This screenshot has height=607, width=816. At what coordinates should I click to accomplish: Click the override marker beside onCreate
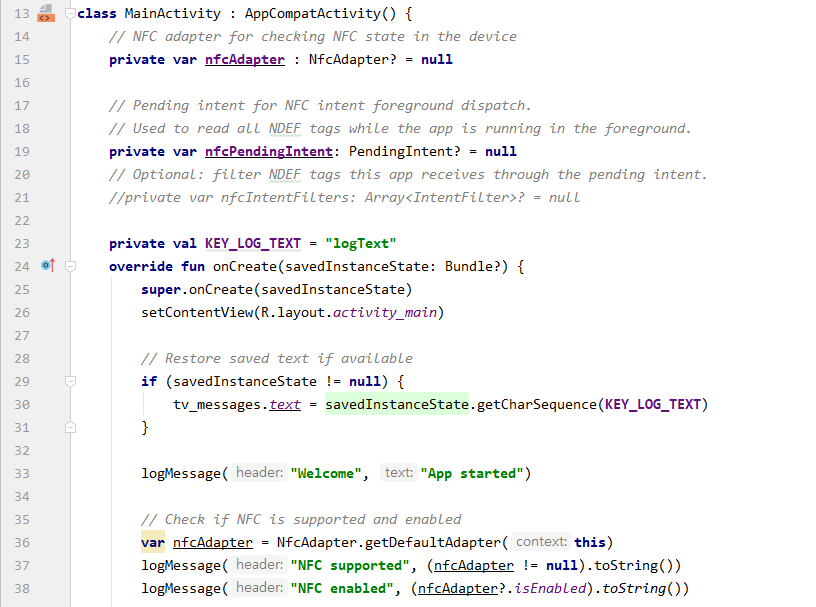point(47,266)
